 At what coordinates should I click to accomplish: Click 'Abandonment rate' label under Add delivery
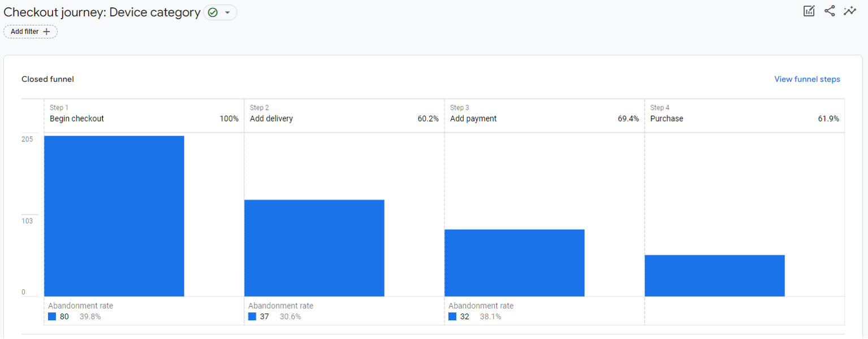click(280, 306)
